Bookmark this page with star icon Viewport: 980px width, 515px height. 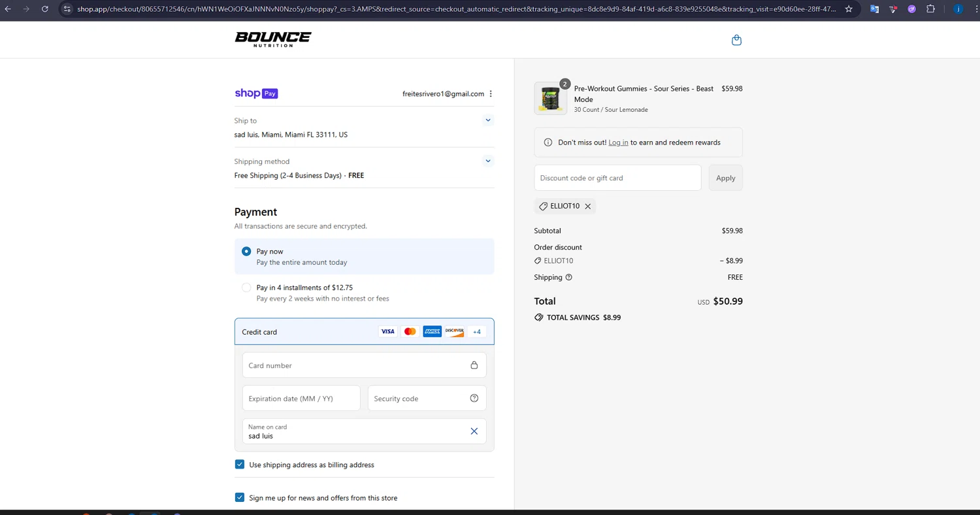point(849,9)
